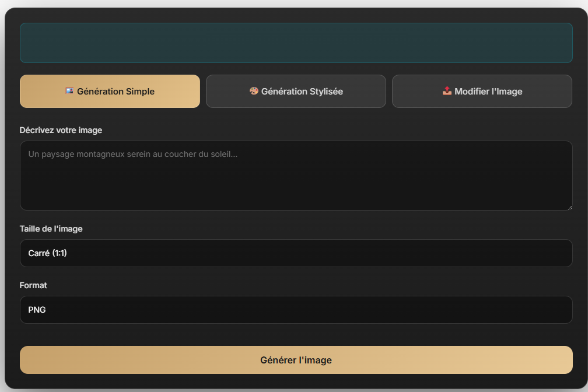Click the empty teal banner at top
This screenshot has width=588, height=392.
296,43
